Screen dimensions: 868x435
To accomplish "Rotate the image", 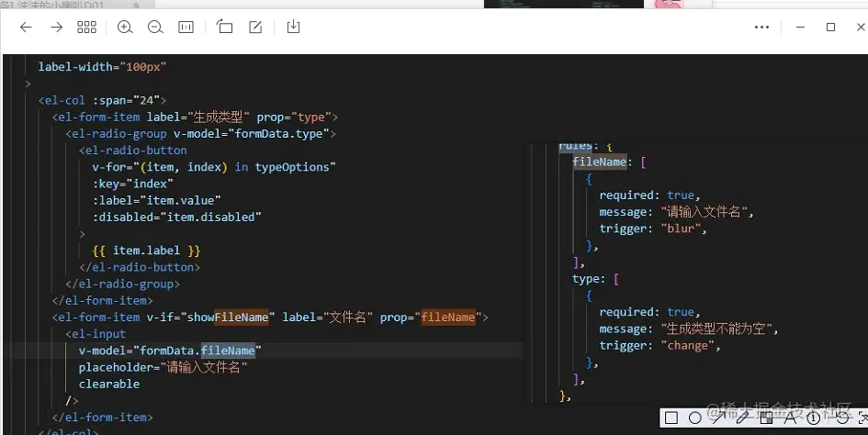I will click(224, 27).
